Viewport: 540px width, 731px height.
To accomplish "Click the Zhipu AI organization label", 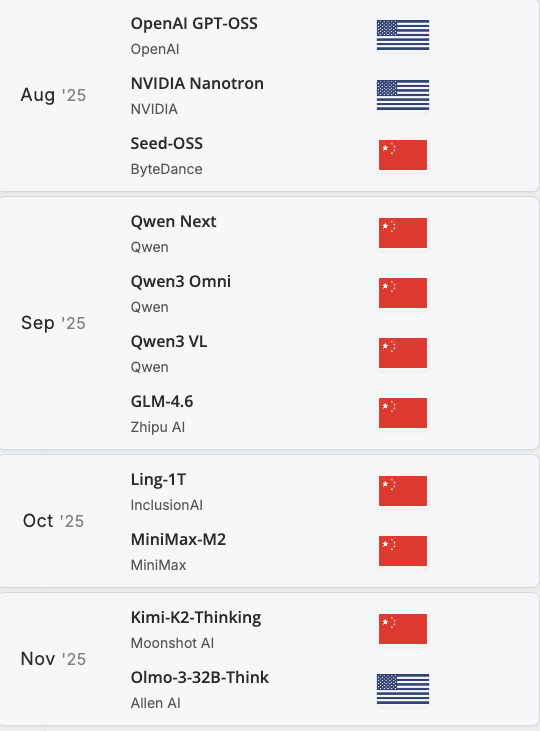I will click(x=158, y=427).
